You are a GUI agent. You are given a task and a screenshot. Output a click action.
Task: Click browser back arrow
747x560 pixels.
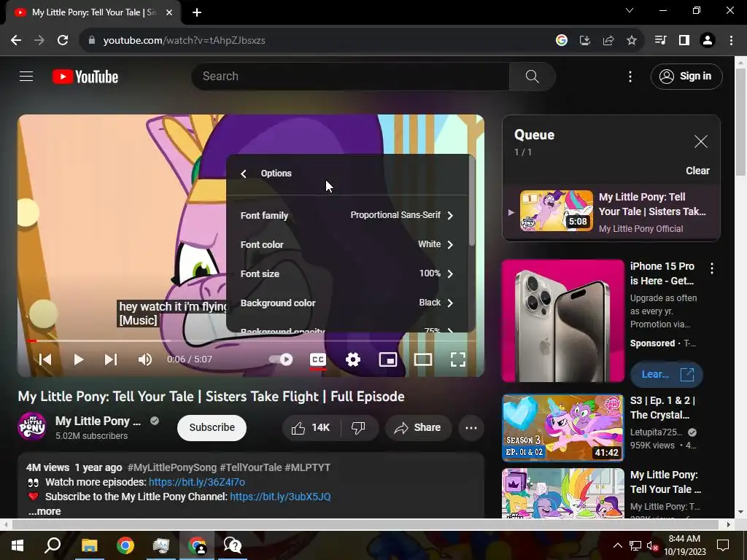[x=16, y=41]
